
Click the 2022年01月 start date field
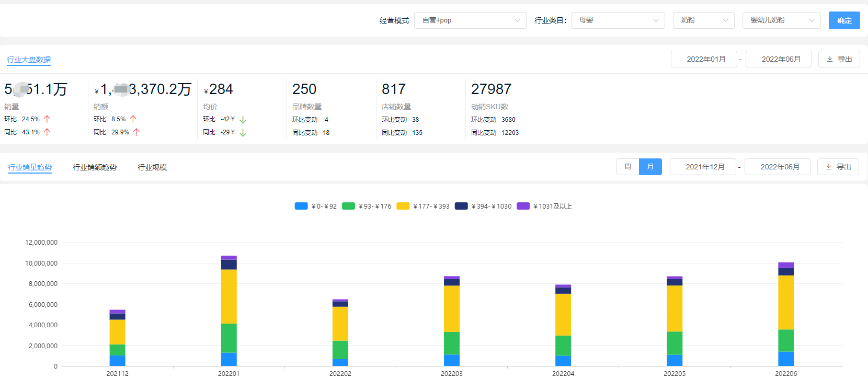point(704,59)
